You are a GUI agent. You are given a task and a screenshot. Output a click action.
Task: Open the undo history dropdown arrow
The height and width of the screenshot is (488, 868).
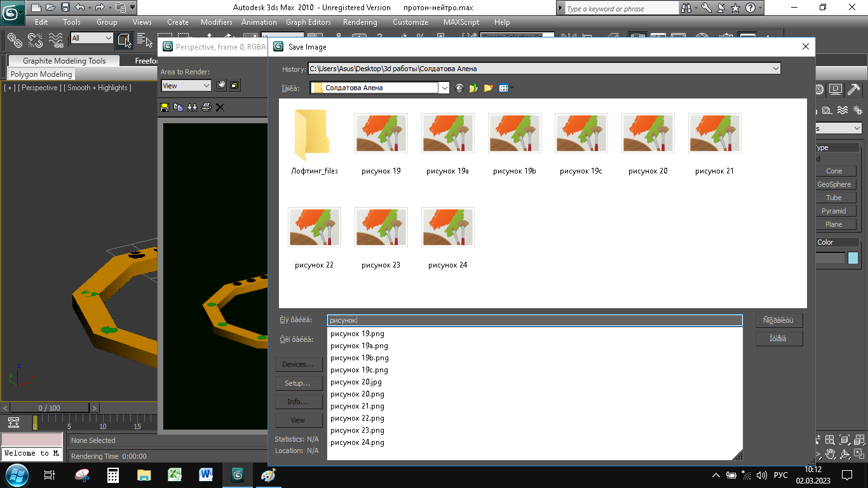(89, 8)
